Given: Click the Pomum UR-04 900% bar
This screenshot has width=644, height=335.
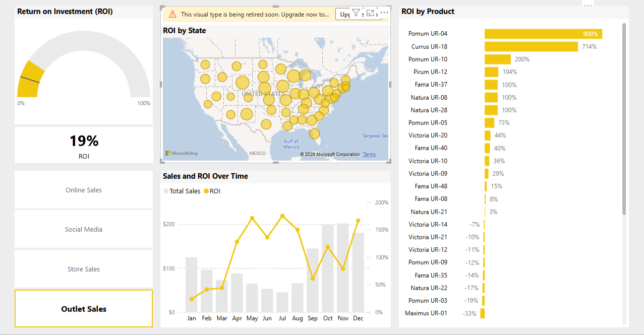Looking at the screenshot, I should click(x=543, y=34).
